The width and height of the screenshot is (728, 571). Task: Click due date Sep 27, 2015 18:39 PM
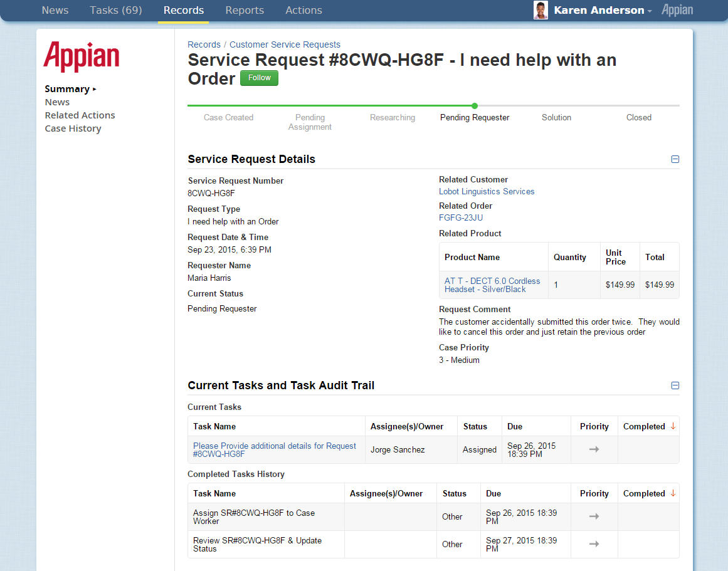[522, 545]
